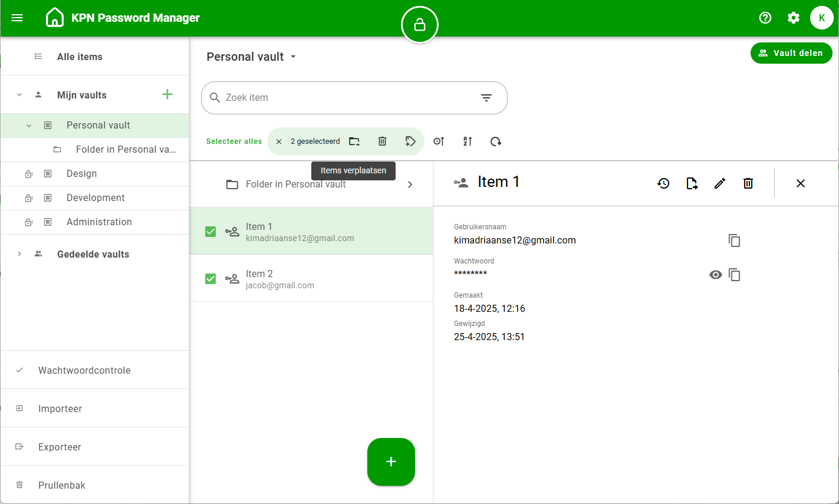Screen dimensions: 839x504
Task: Click the lock vault icon in header
Action: (x=419, y=25)
